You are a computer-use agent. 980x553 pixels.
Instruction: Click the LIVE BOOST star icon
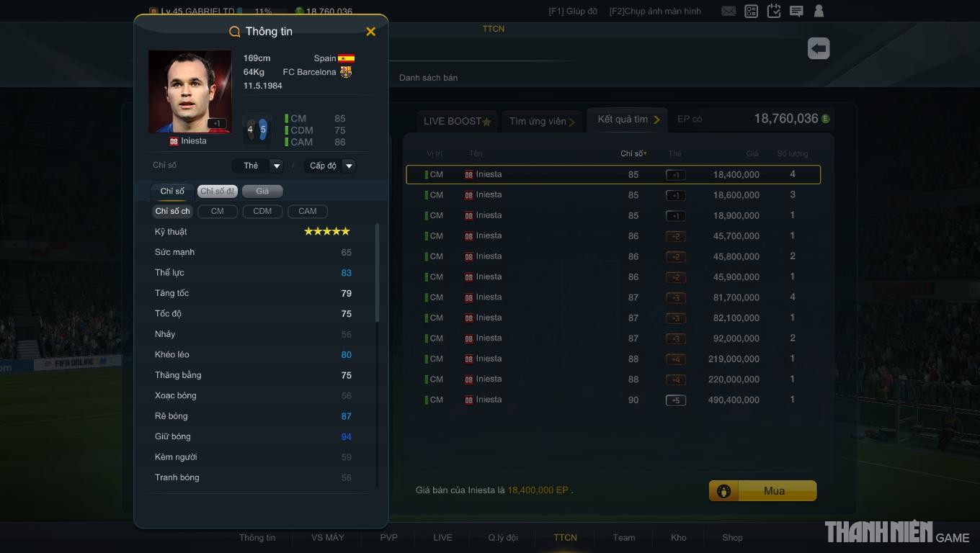pos(486,122)
